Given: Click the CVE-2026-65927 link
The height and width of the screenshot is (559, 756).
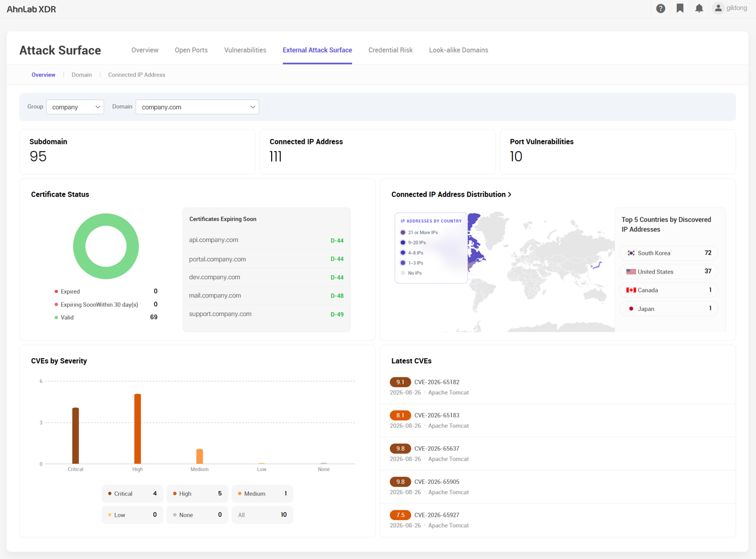Looking at the screenshot, I should (x=437, y=515).
